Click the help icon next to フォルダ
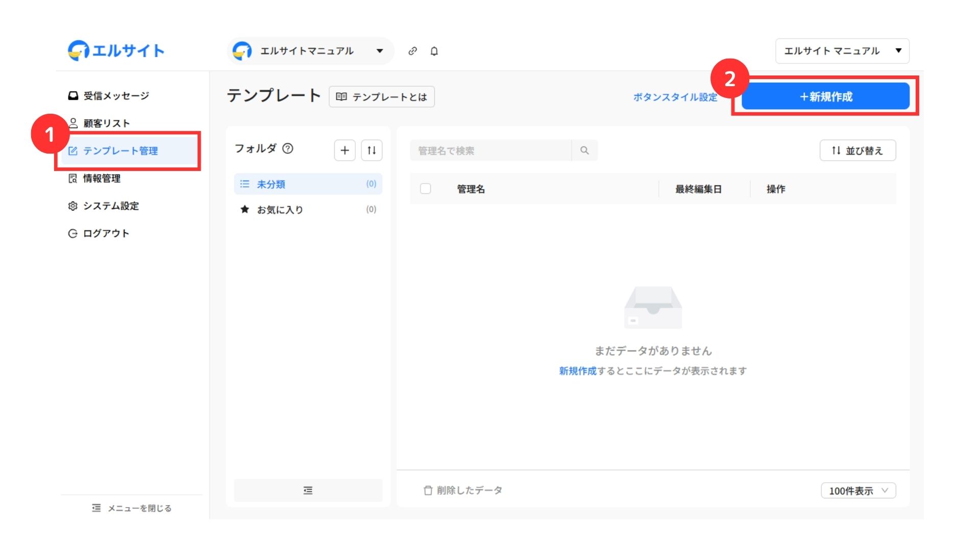 coord(288,148)
